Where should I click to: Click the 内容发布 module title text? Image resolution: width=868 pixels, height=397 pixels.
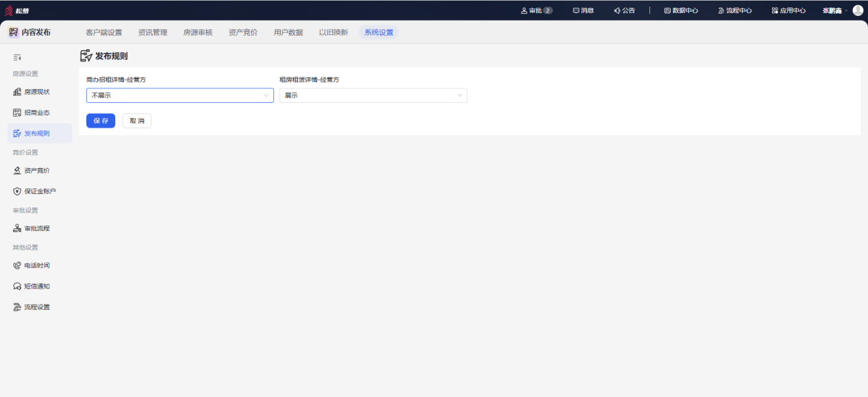point(36,32)
